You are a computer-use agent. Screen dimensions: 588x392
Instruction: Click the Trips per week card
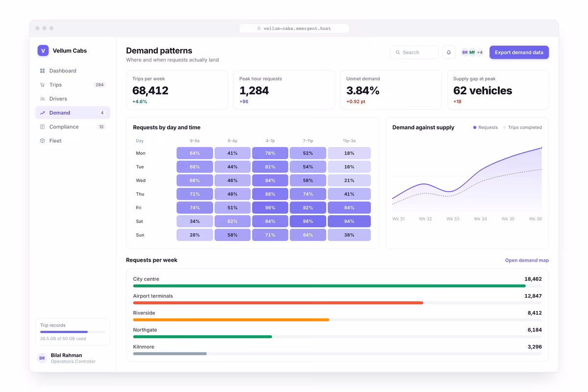(177, 90)
